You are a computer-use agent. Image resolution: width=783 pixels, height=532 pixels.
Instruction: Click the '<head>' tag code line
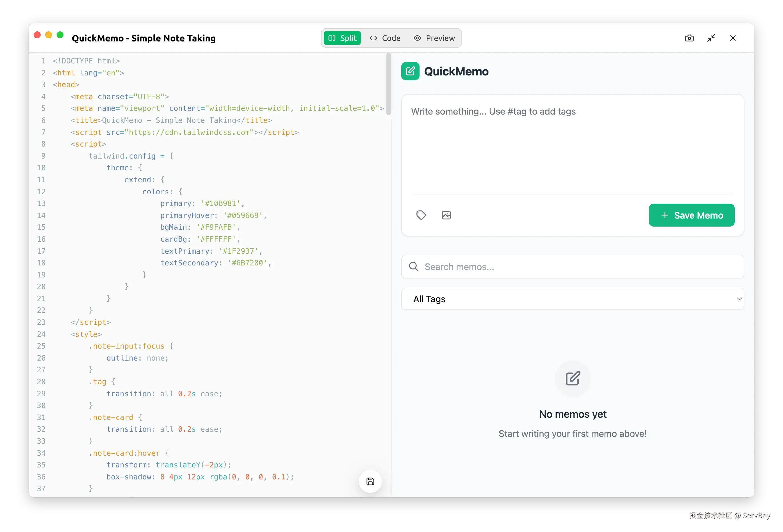point(66,85)
